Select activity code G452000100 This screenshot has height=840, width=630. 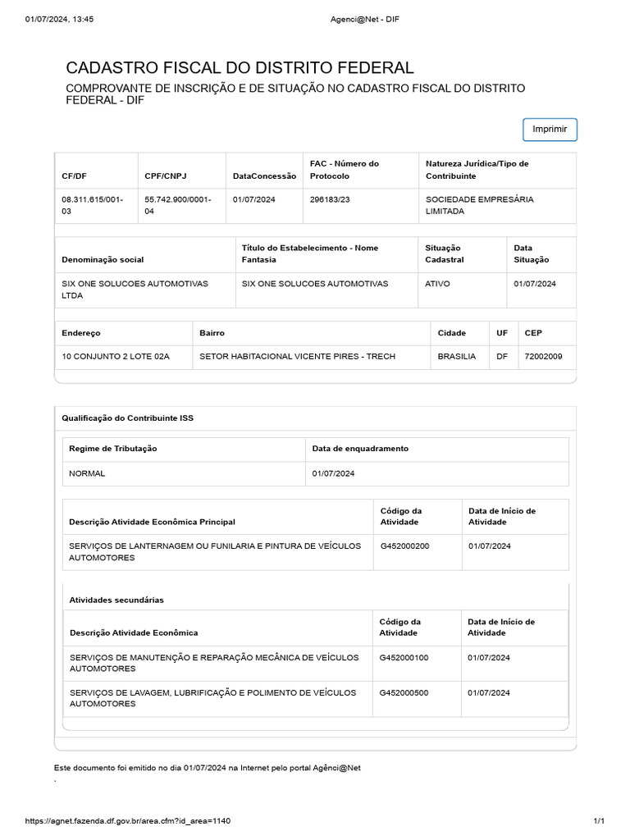(404, 657)
